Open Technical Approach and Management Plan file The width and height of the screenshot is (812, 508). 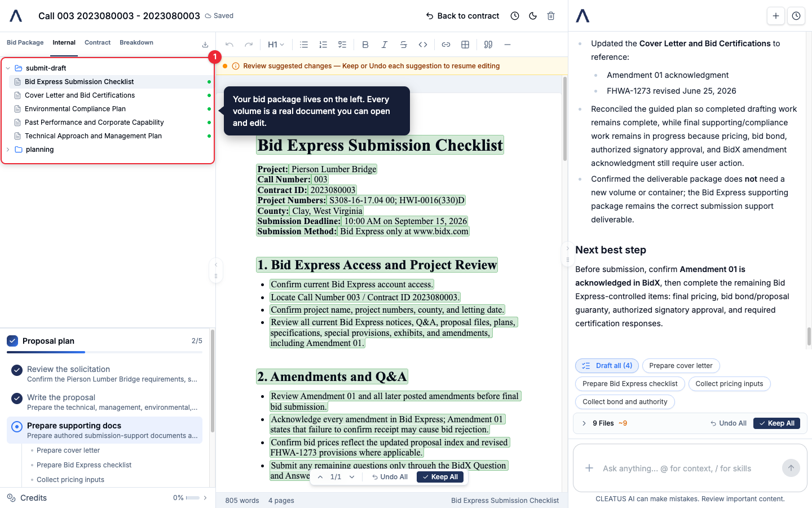tap(111, 136)
